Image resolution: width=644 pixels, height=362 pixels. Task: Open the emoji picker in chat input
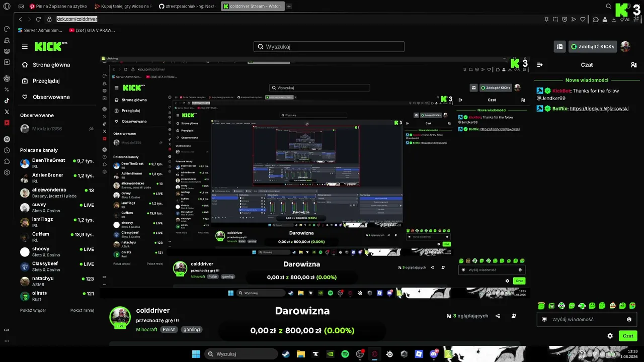click(x=629, y=319)
